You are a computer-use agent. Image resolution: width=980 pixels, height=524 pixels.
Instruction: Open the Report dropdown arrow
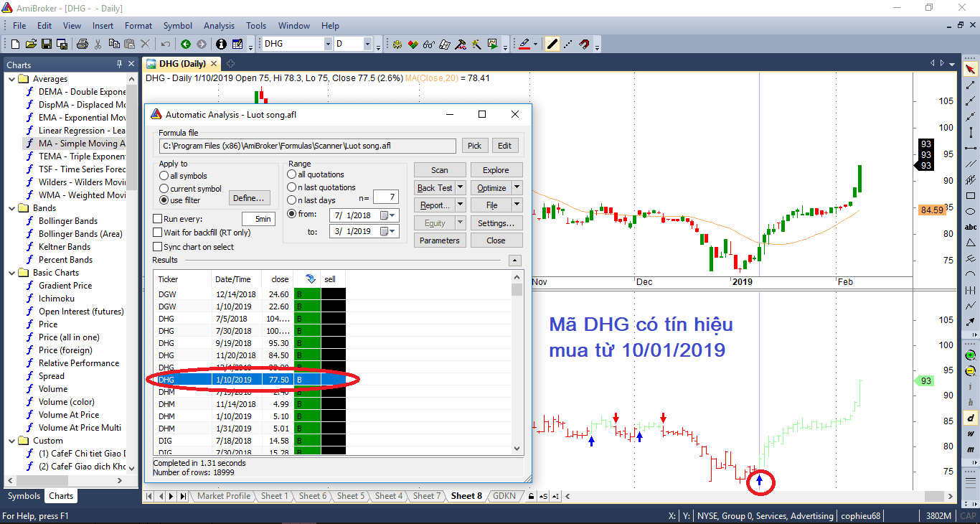coord(461,205)
